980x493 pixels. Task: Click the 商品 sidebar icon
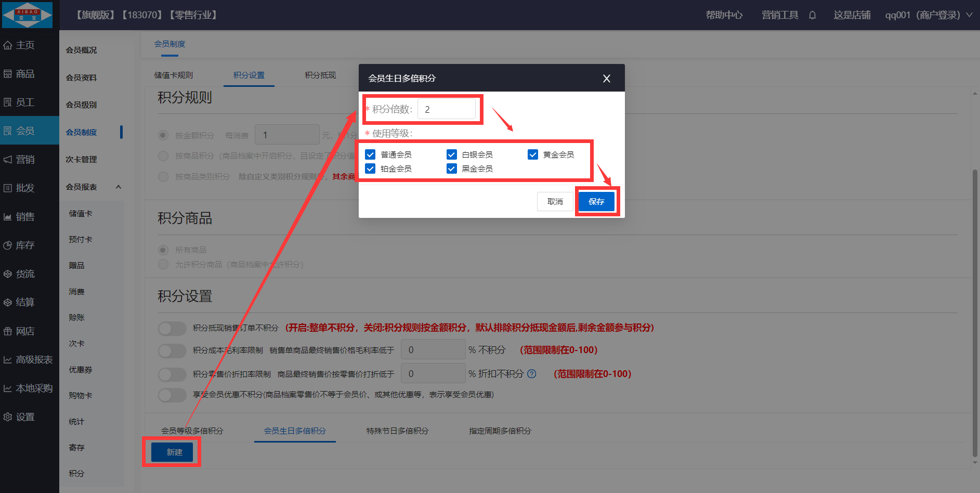click(x=8, y=74)
